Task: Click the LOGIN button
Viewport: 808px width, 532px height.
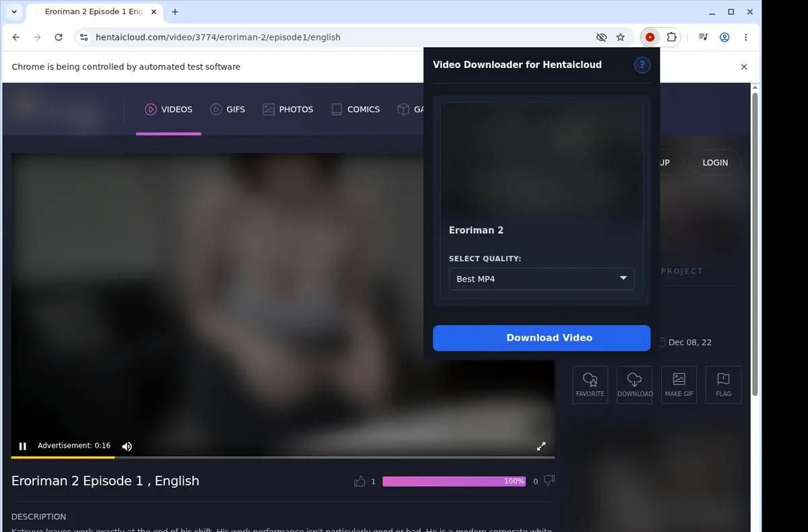Action: coord(715,162)
